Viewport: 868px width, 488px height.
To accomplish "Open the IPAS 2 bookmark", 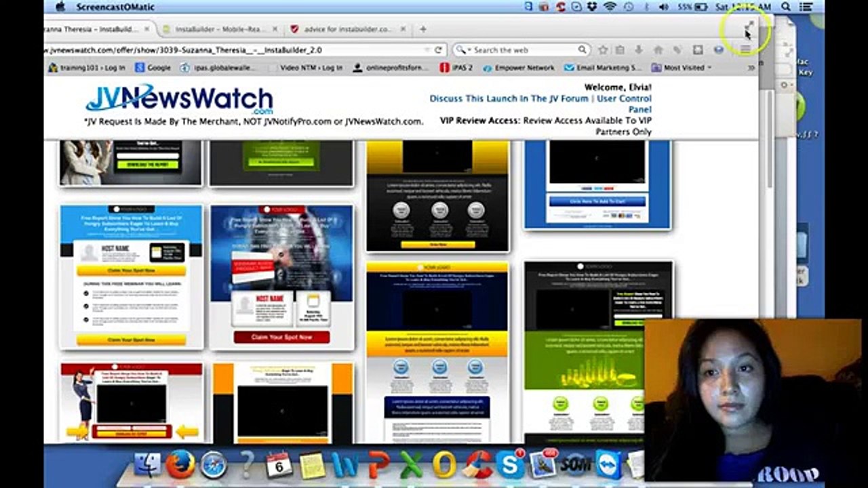I will pos(456,68).
